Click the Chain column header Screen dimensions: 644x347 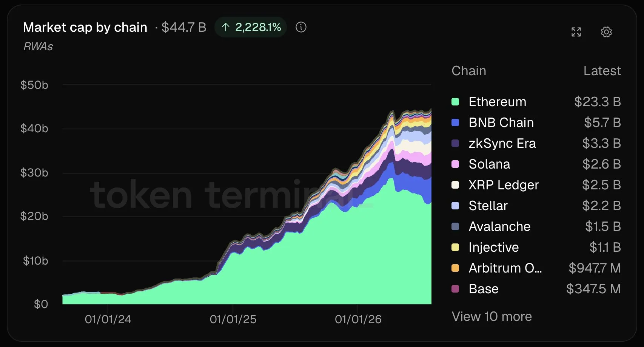[469, 71]
